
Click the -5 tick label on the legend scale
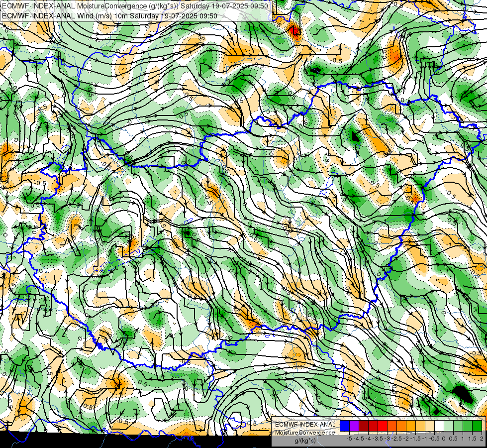(349, 439)
